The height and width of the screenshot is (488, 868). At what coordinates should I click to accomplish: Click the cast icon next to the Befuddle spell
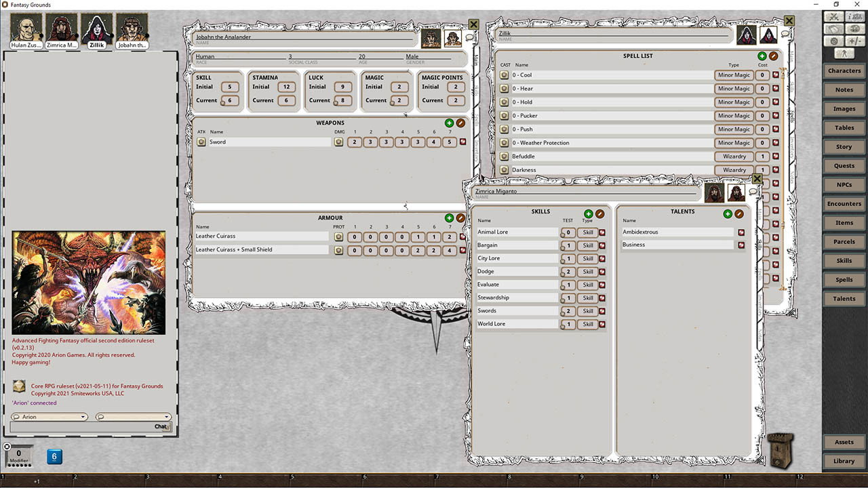click(504, 156)
